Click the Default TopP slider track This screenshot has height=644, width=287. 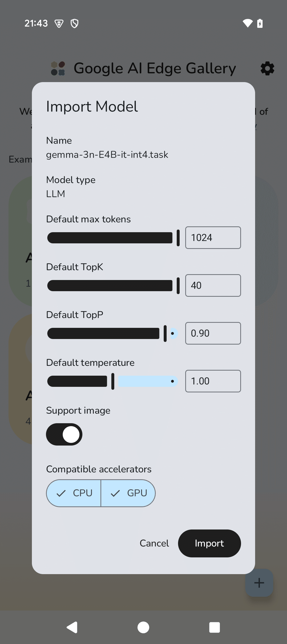[x=113, y=333]
